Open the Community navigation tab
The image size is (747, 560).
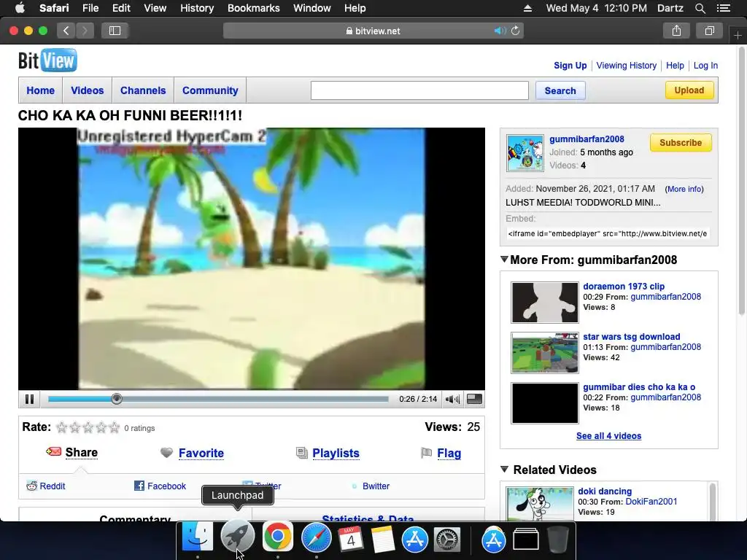click(210, 90)
